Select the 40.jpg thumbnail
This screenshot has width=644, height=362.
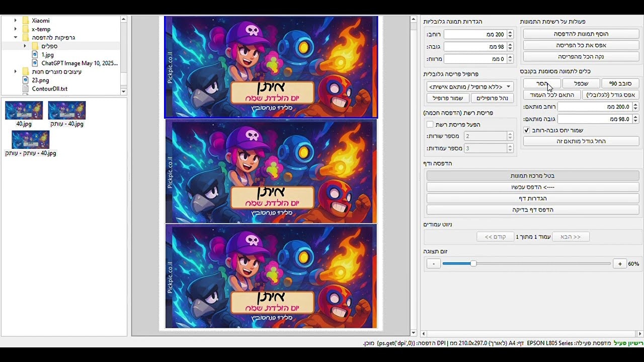pyautogui.click(x=24, y=110)
